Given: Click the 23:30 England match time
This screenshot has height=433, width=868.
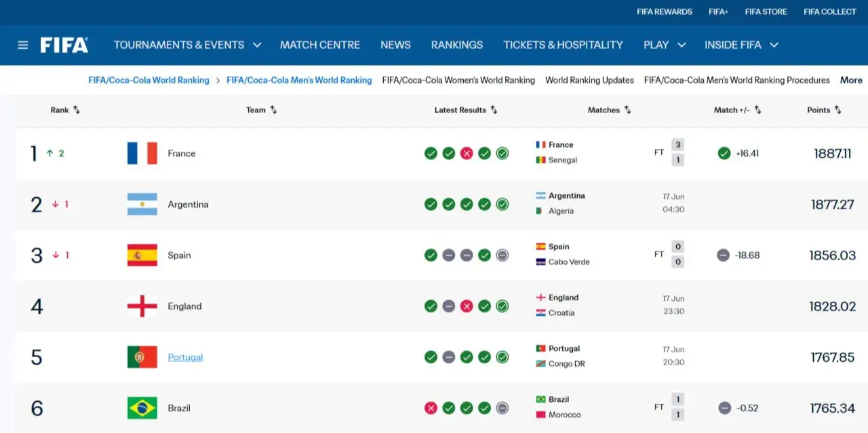Looking at the screenshot, I should [673, 312].
